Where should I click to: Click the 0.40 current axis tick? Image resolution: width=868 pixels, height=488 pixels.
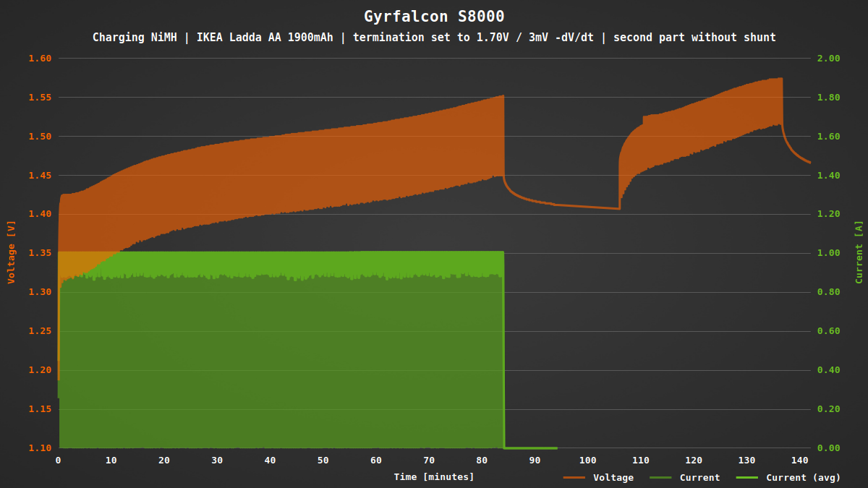[828, 370]
